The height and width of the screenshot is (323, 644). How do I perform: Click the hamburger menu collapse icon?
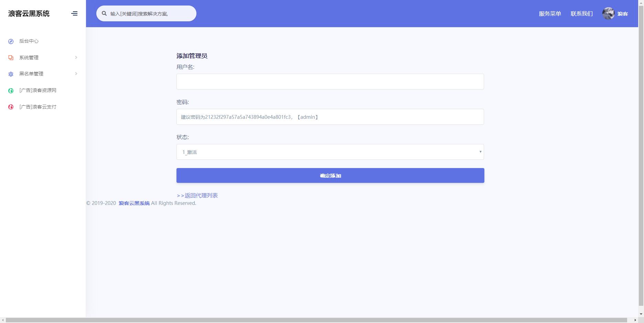(74, 13)
